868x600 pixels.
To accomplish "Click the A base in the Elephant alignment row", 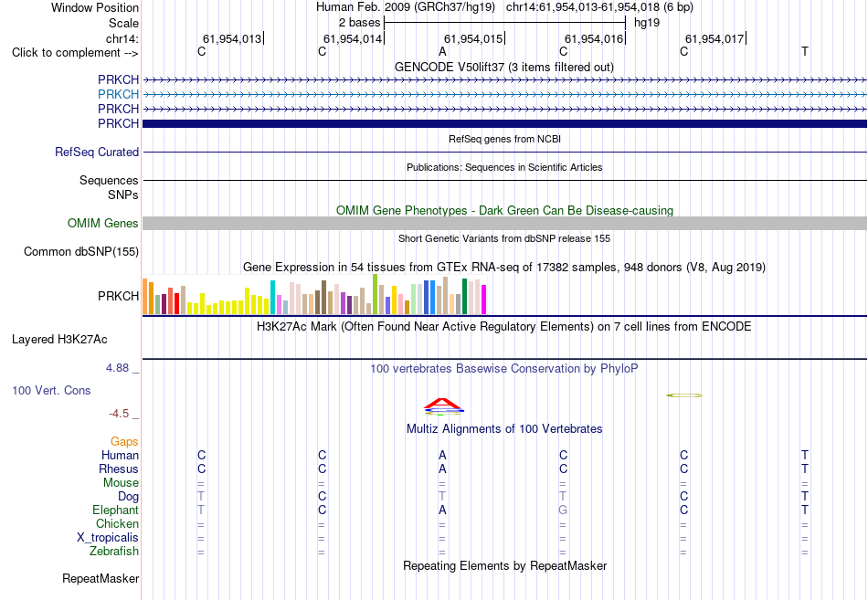I will click(442, 510).
